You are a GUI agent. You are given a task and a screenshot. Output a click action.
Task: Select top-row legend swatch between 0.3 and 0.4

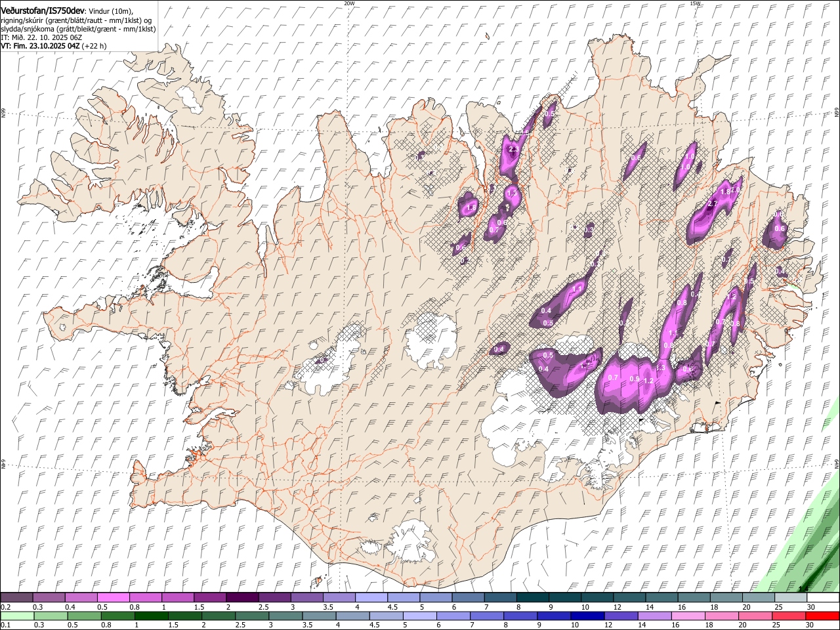49,598
